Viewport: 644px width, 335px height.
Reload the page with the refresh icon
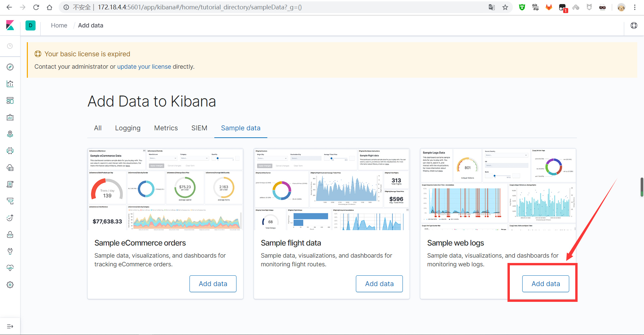coord(36,7)
